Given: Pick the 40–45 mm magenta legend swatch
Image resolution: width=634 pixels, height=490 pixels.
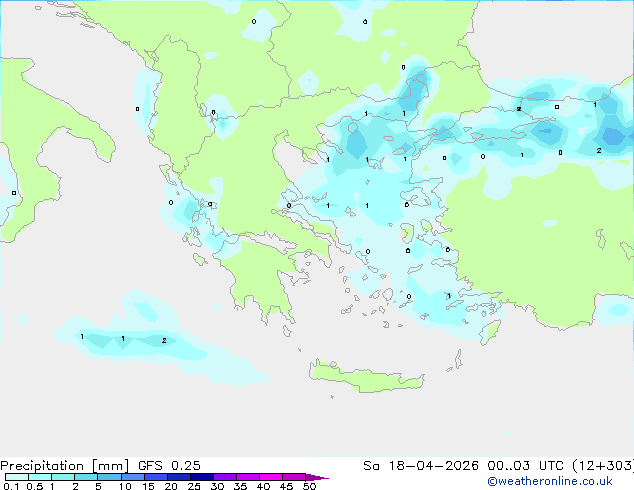Looking at the screenshot, I should click(271, 477).
